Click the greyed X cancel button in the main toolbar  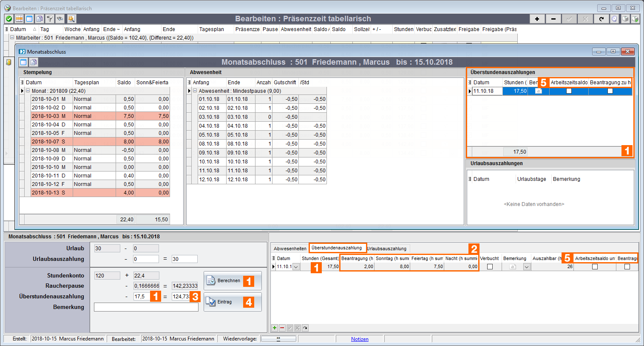click(586, 19)
